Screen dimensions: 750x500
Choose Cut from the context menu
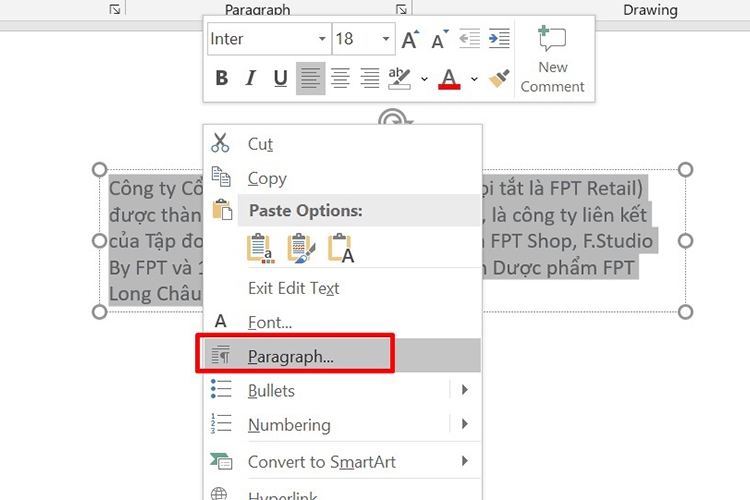(342, 144)
